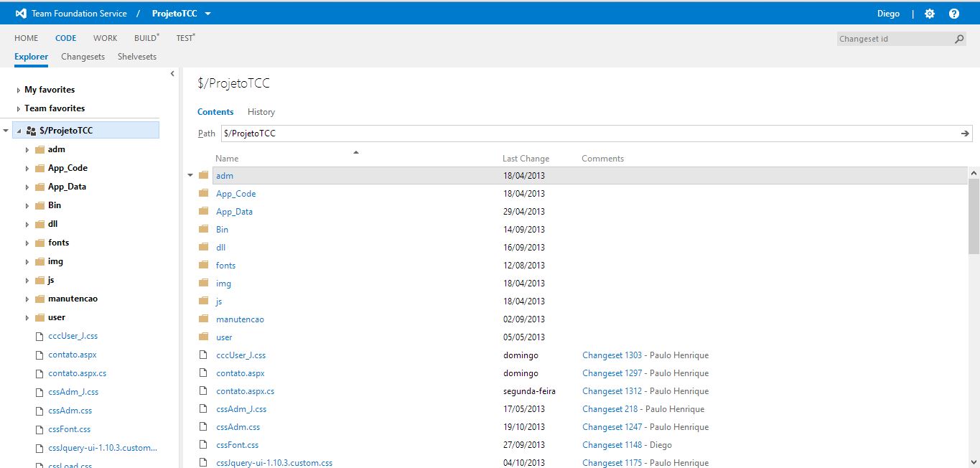Click the Diego user name
980x468 pixels.
click(888, 14)
